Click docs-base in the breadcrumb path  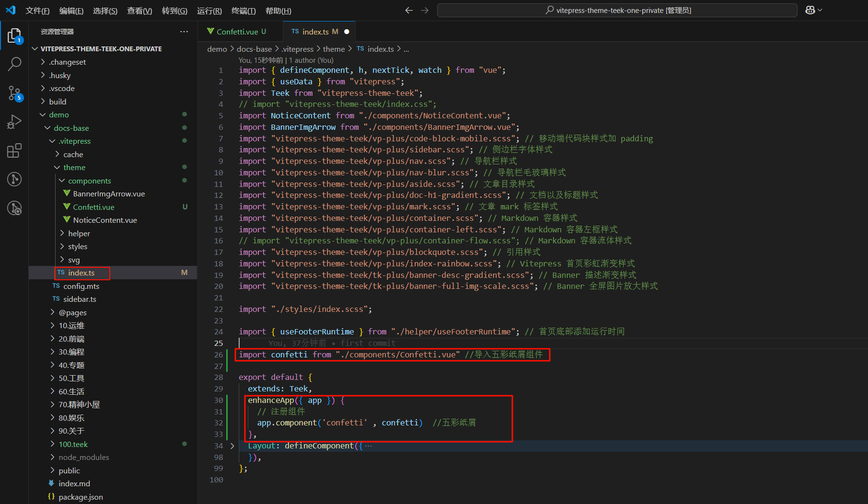tap(254, 49)
